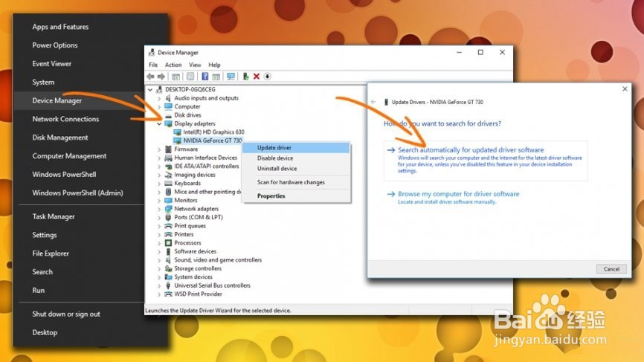This screenshot has height=362, width=644.
Task: Click the blue Help question-mark toolbar icon
Action: [205, 77]
